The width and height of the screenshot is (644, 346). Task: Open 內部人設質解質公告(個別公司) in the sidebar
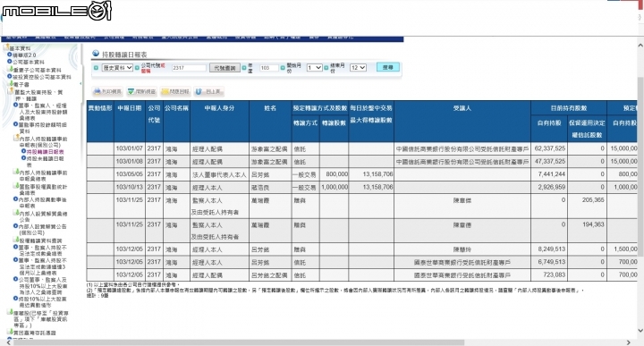click(42, 230)
